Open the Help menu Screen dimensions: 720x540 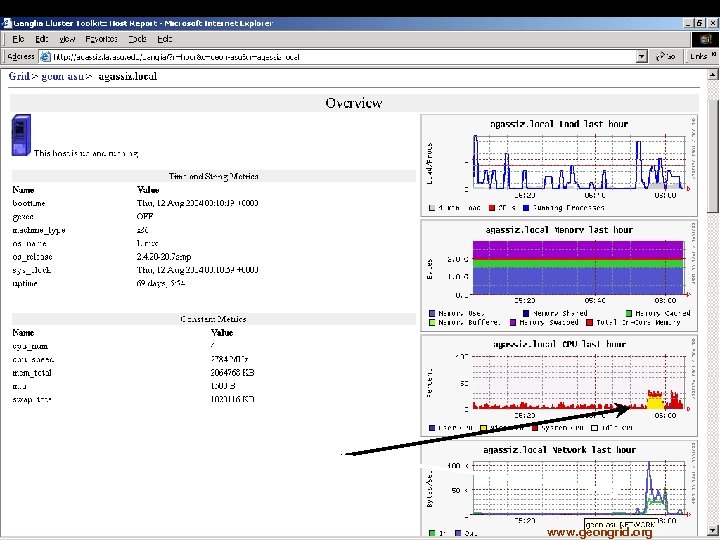[164, 39]
